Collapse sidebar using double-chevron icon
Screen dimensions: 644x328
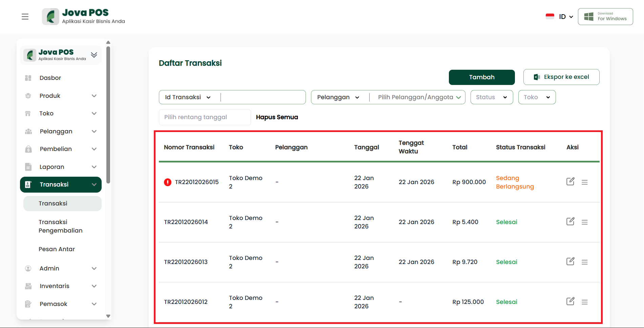tap(94, 55)
